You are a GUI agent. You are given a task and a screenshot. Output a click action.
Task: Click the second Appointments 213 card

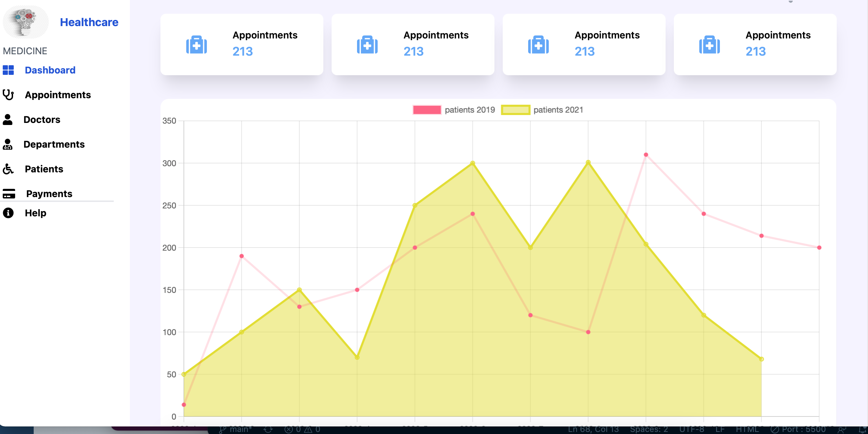[413, 45]
